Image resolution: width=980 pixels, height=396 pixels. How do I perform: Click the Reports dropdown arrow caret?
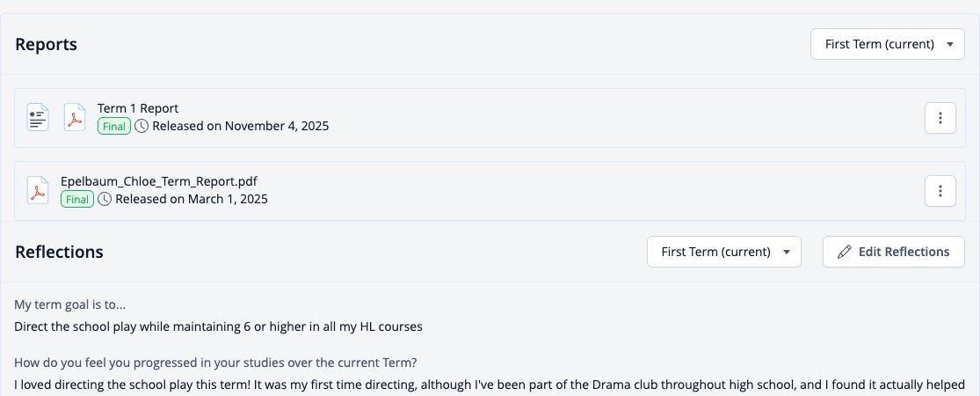click(x=950, y=44)
